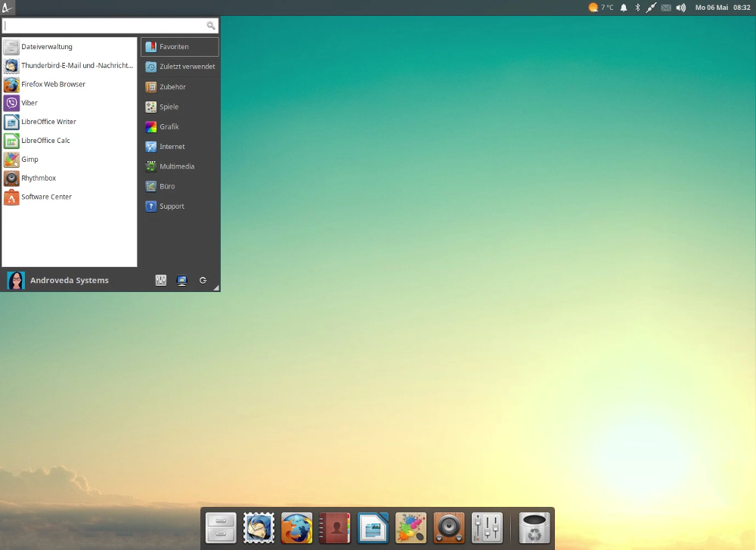Click the network connection icon in the panel
Image resolution: width=756 pixels, height=550 pixels.
click(x=651, y=8)
